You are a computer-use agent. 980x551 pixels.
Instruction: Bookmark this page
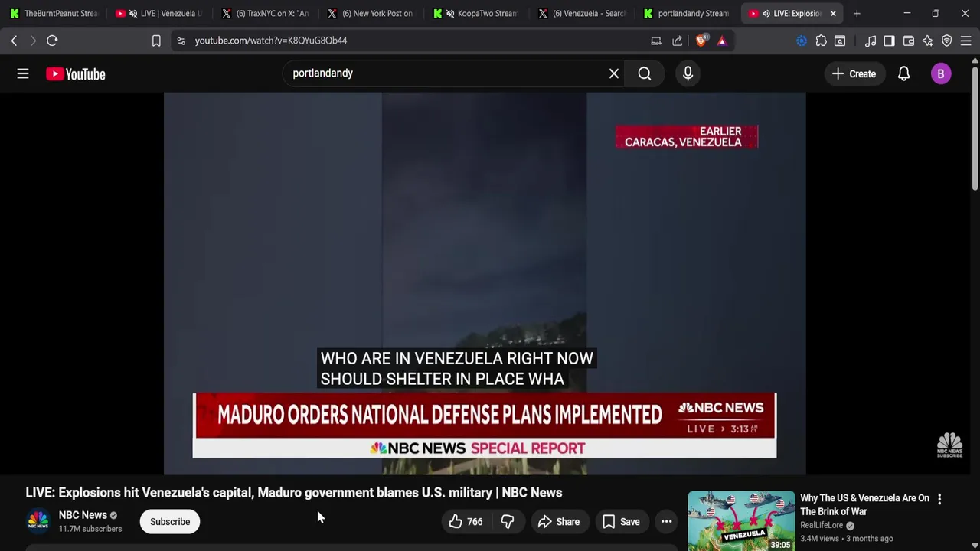[156, 41]
